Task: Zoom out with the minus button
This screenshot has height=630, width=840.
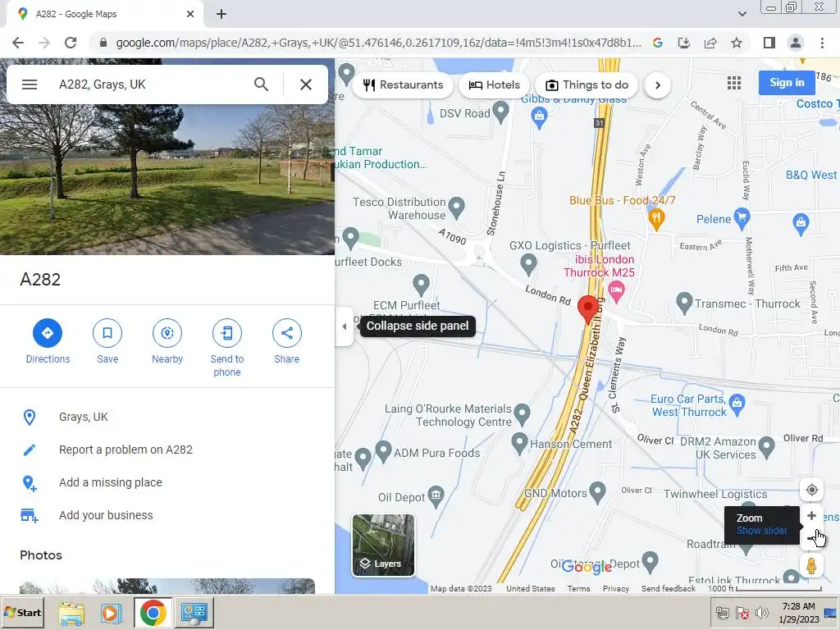Action: [811, 538]
